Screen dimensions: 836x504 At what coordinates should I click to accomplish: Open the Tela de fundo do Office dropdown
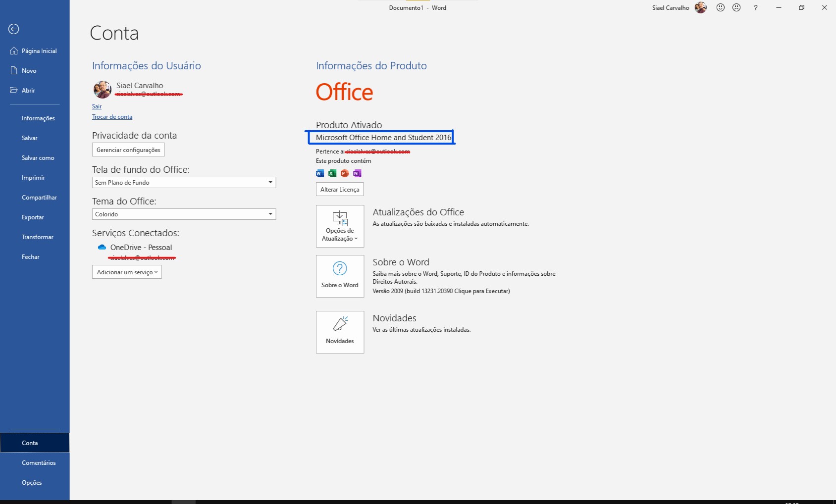184,183
